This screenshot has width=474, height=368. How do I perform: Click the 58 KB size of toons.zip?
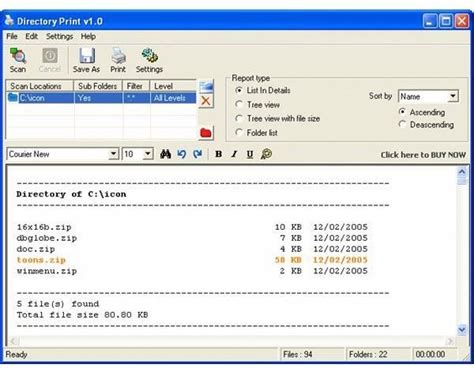point(288,260)
